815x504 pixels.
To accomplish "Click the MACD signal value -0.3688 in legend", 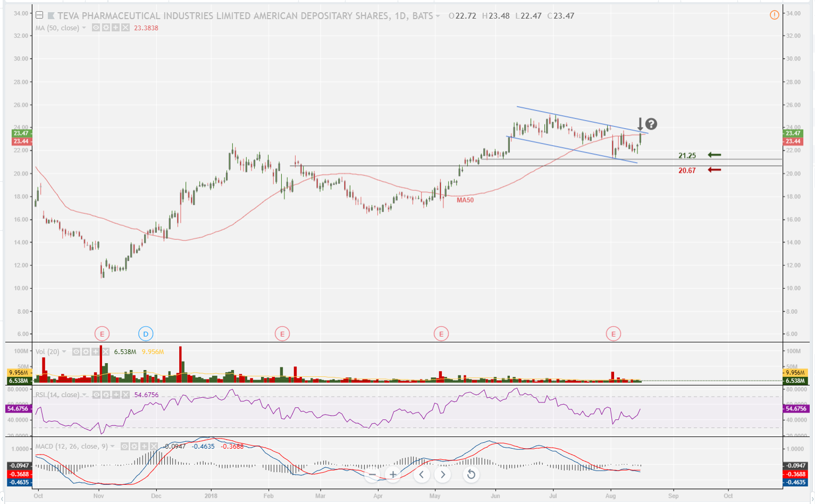I will coord(232,446).
